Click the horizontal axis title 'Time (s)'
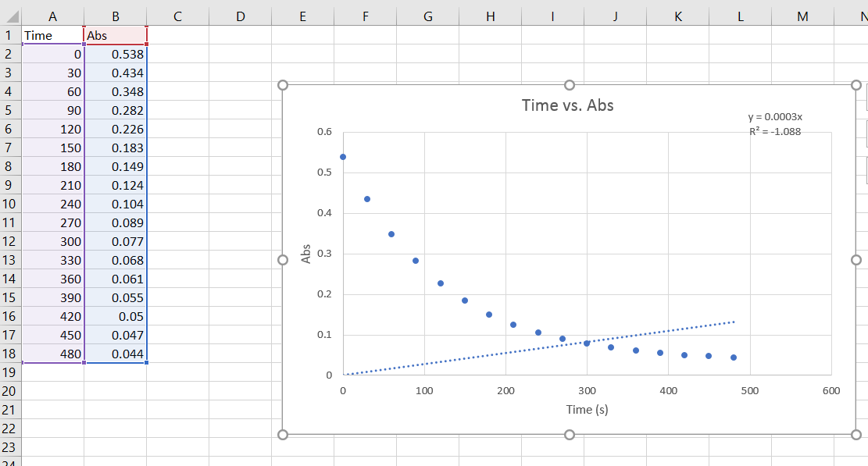This screenshot has width=868, height=466. [587, 409]
